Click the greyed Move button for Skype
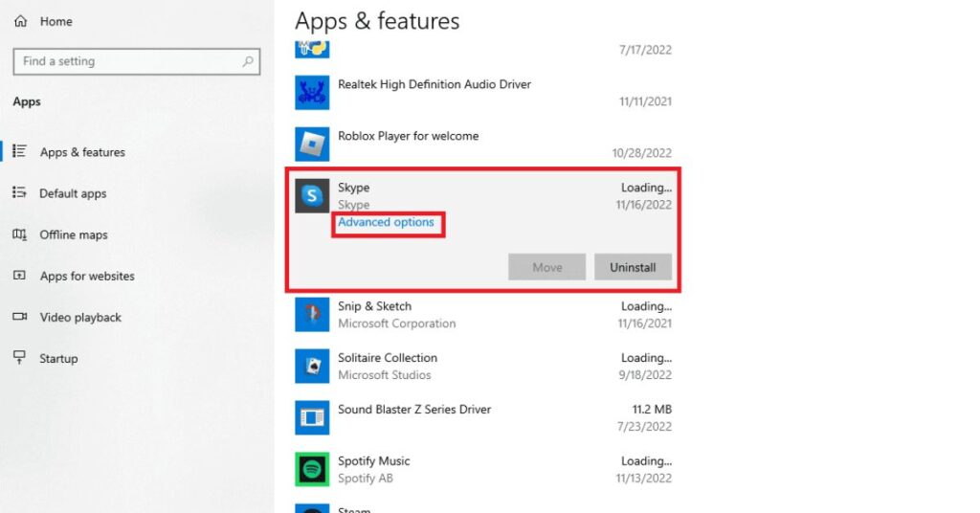The width and height of the screenshot is (980, 513). 546,267
